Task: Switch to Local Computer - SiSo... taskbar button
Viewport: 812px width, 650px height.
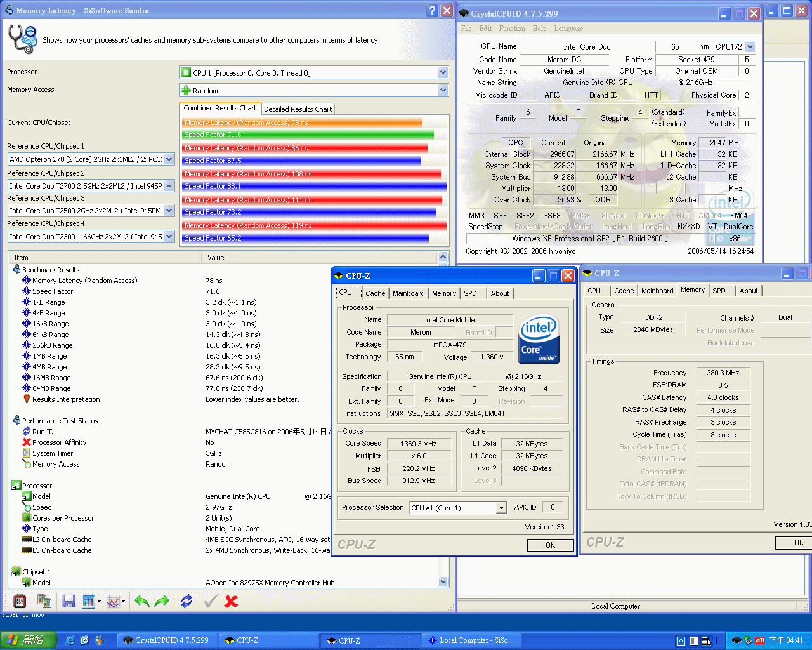Action: click(x=473, y=640)
